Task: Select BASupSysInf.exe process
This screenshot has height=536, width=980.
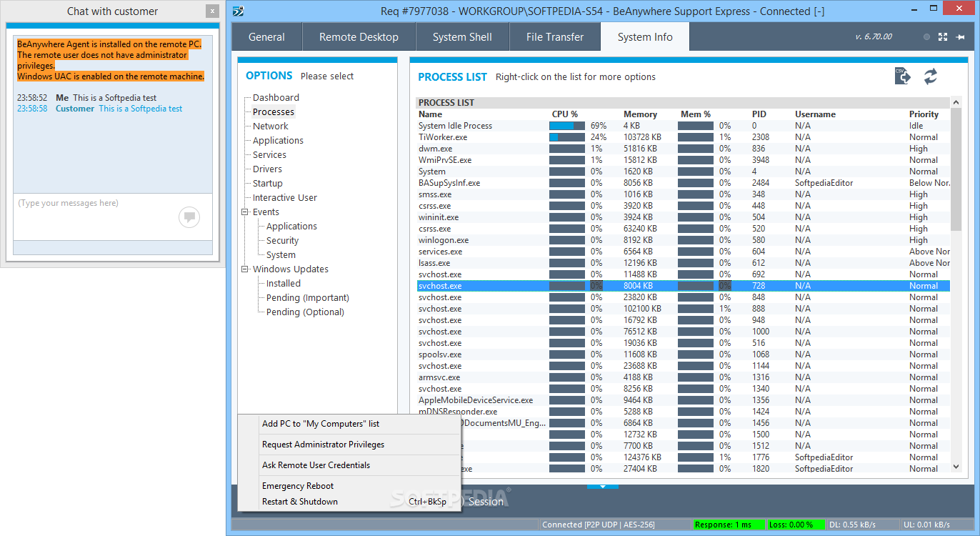Action: (x=683, y=183)
